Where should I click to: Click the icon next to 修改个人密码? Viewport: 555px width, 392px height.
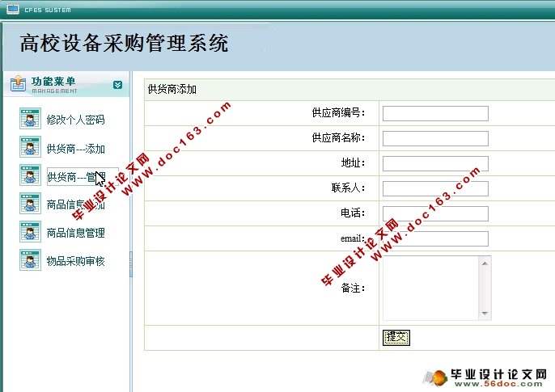click(30, 119)
